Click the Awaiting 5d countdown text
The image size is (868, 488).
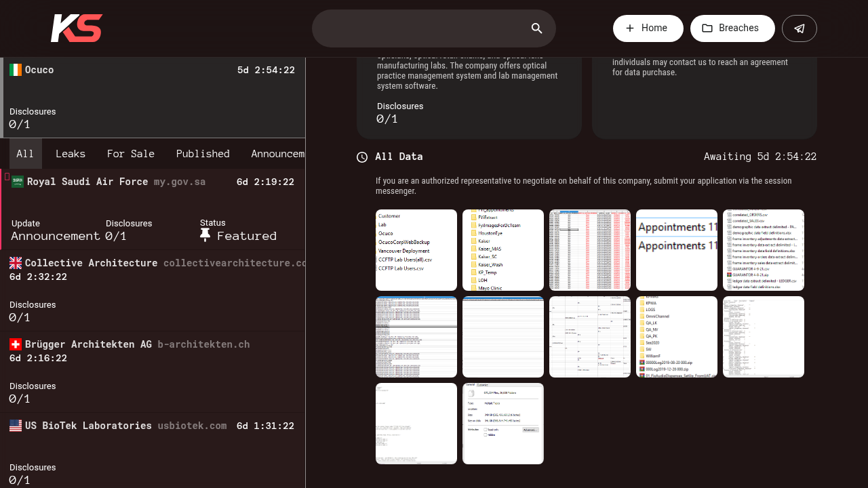760,157
